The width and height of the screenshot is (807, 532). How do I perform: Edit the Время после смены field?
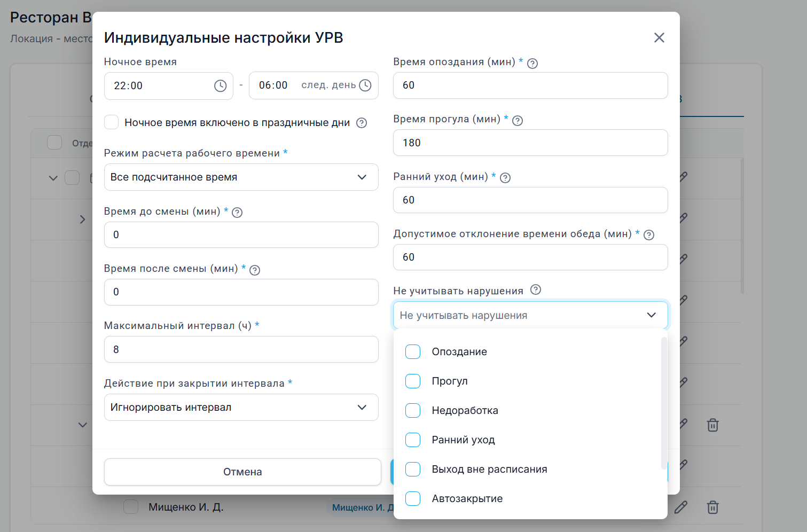tap(241, 292)
